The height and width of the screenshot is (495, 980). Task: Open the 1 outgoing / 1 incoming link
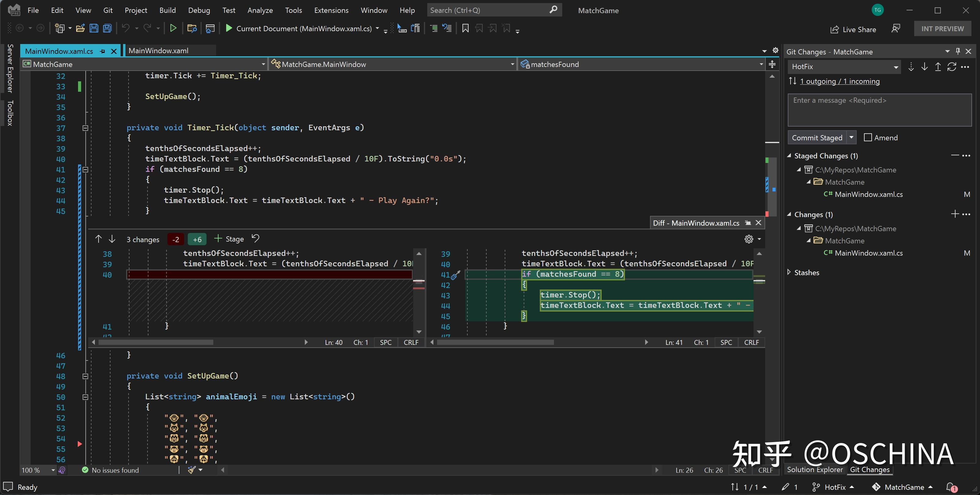[840, 81]
